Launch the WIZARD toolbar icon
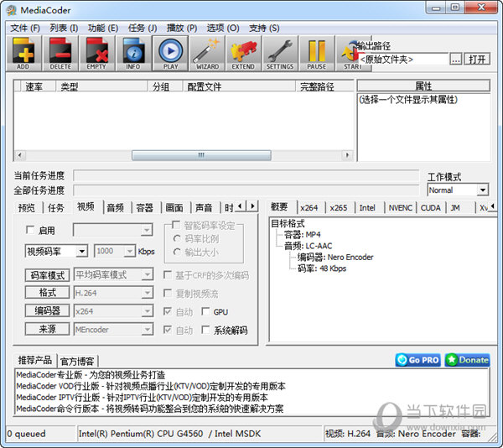Screen dimensions: 503x448 (x=207, y=53)
